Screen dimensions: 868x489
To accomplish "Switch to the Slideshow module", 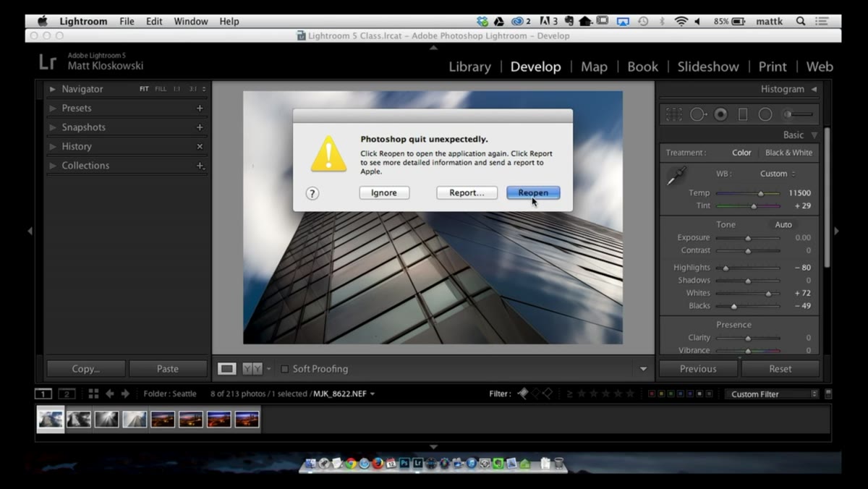I will pos(708,67).
